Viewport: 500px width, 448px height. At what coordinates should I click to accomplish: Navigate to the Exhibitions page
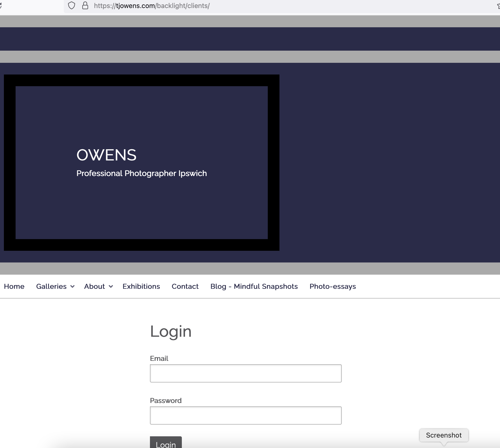coord(141,286)
